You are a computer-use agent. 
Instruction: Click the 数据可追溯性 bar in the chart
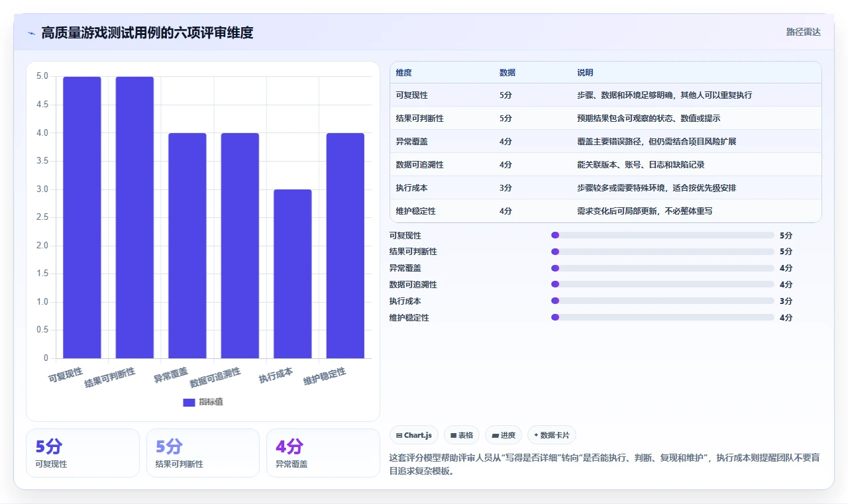point(240,246)
